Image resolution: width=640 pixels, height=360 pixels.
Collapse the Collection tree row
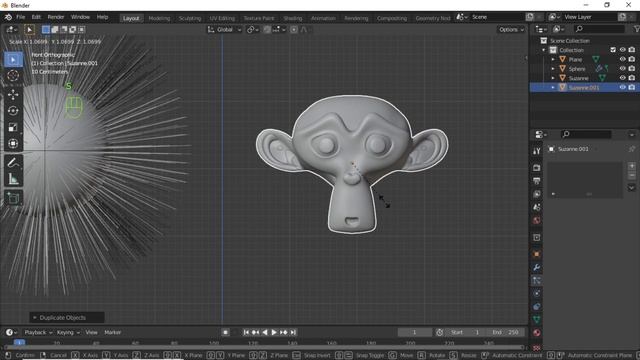click(x=544, y=50)
